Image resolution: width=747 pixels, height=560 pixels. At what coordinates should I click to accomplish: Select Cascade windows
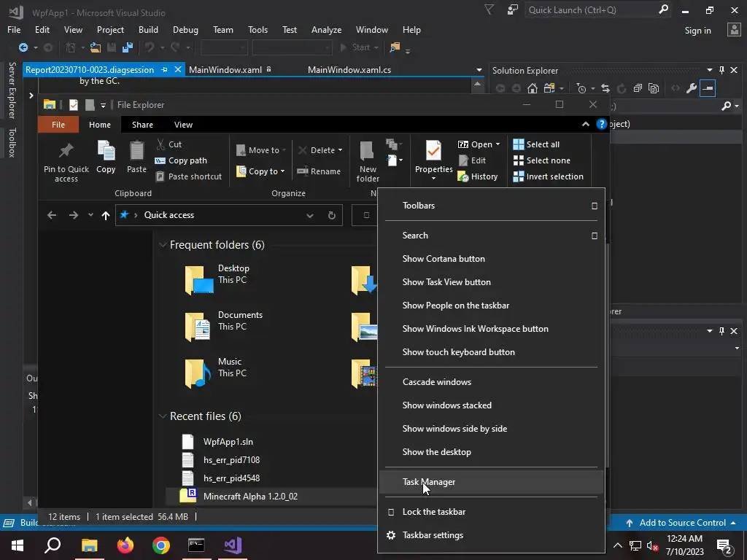[491, 382]
